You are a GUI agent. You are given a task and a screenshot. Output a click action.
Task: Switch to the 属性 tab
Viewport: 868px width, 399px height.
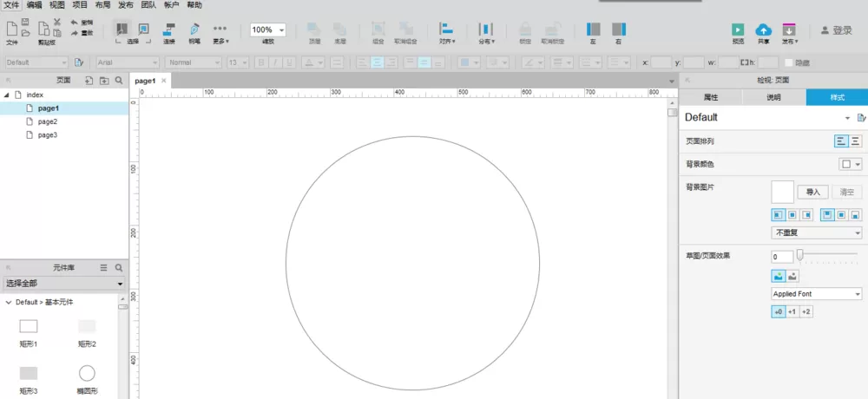711,97
